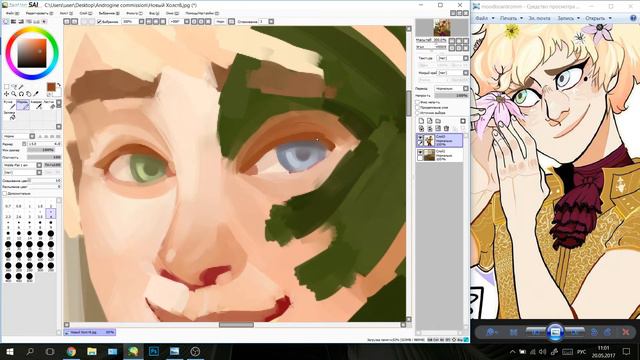Viewport: 640px width, 360px height.
Task: Open the Файл menu in SAI
Action: pos(12,13)
